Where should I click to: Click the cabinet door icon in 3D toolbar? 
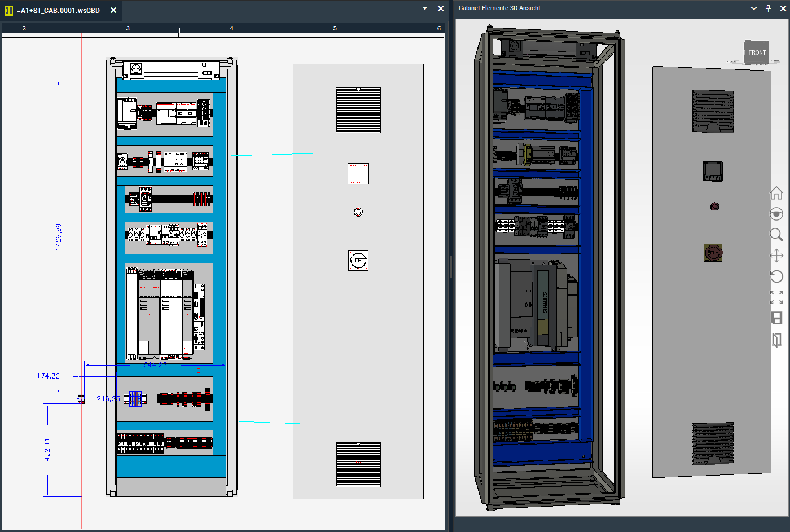(776, 340)
